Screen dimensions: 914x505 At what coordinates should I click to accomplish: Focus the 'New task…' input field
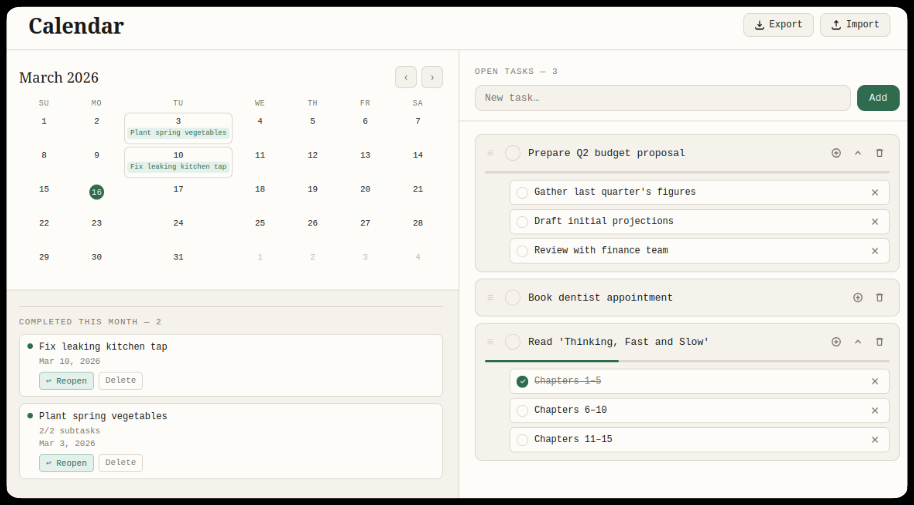(x=662, y=98)
